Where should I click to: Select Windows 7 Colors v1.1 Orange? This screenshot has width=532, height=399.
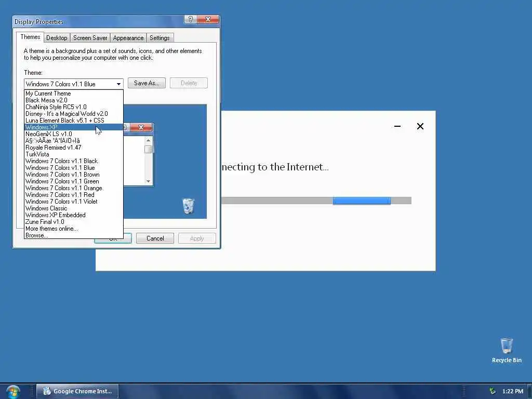coord(74,188)
